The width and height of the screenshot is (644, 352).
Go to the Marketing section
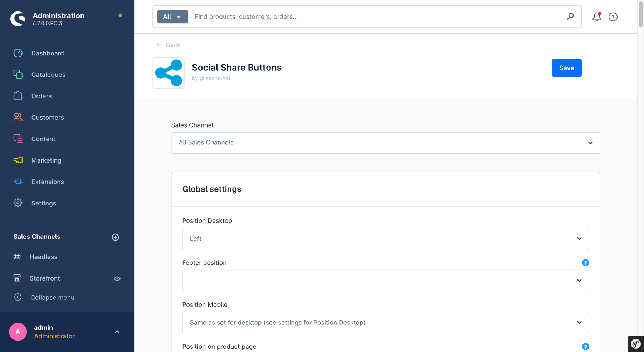pyautogui.click(x=46, y=160)
